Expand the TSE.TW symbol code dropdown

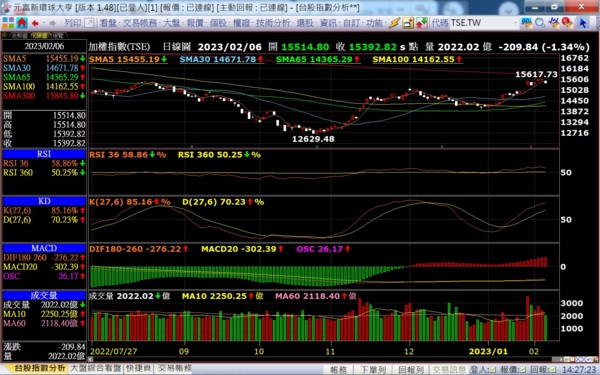[516, 23]
